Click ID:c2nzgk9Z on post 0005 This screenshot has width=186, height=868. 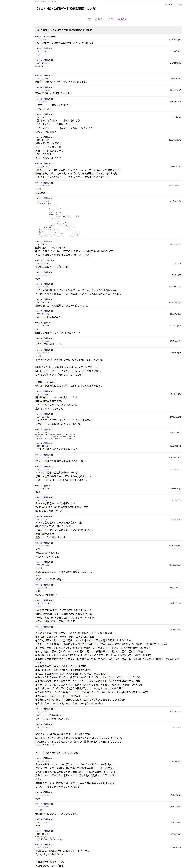pos(176,90)
